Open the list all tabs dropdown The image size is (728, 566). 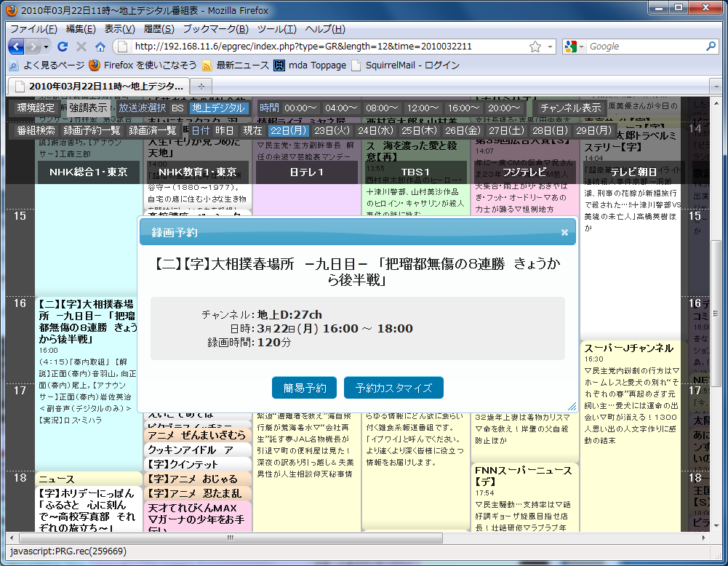(x=716, y=87)
